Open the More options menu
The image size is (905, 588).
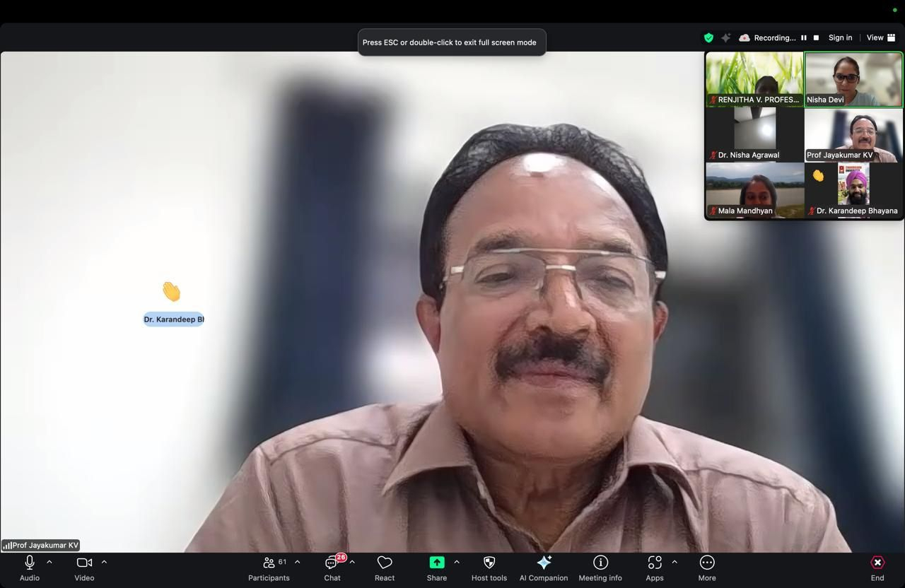(707, 568)
